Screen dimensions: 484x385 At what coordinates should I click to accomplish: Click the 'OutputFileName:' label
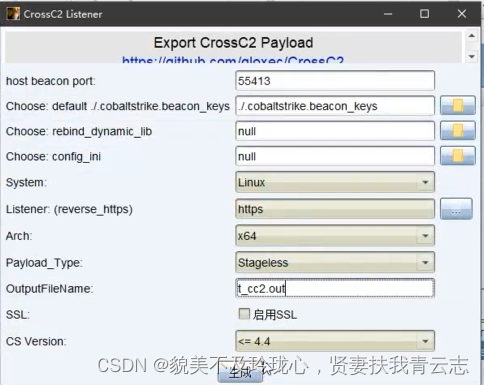(49, 289)
